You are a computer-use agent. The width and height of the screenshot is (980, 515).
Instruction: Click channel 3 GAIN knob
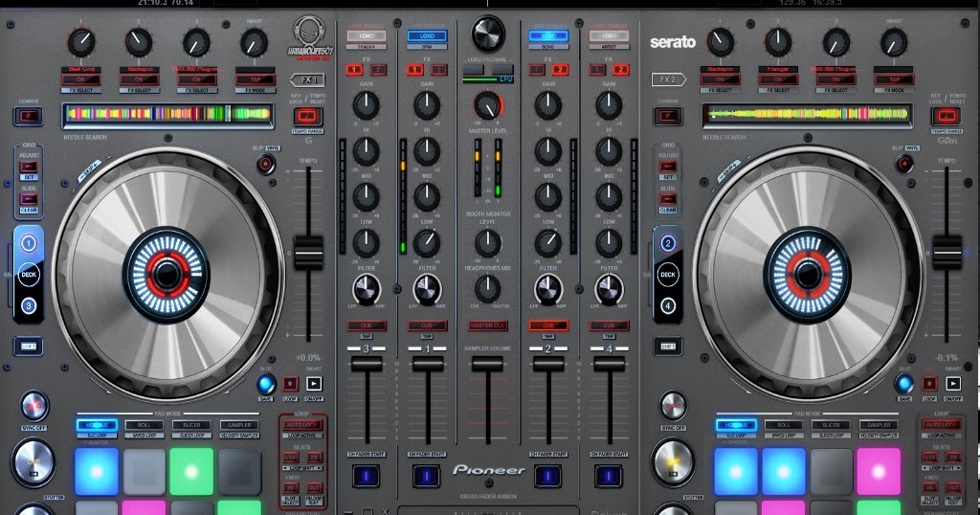click(x=367, y=105)
